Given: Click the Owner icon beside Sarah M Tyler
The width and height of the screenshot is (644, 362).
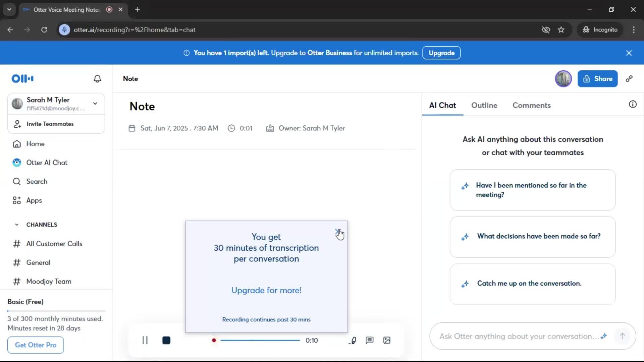Looking at the screenshot, I should [x=270, y=128].
